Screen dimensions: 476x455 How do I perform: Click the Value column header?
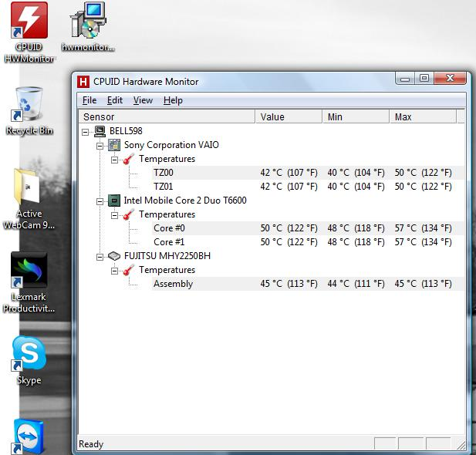tap(289, 117)
